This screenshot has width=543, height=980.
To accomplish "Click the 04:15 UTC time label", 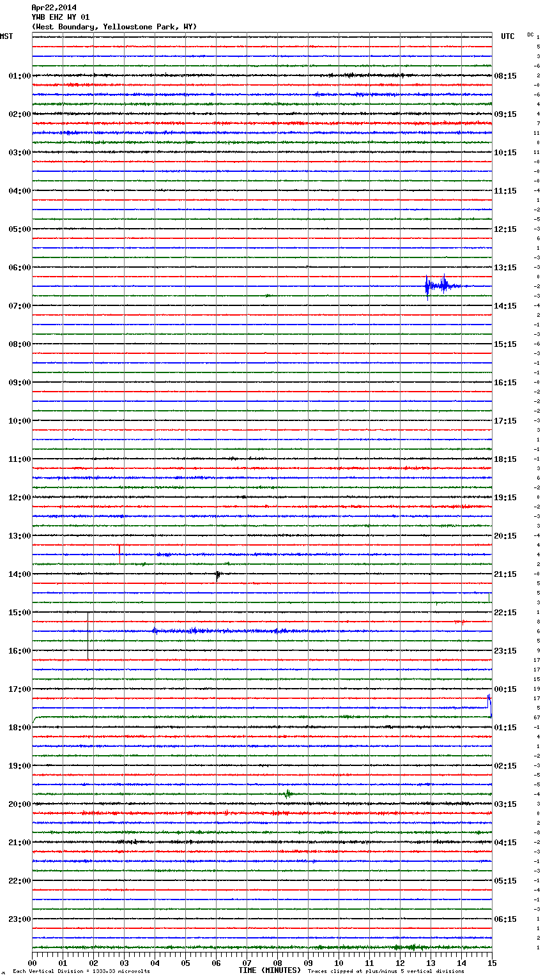I will 505,843.
